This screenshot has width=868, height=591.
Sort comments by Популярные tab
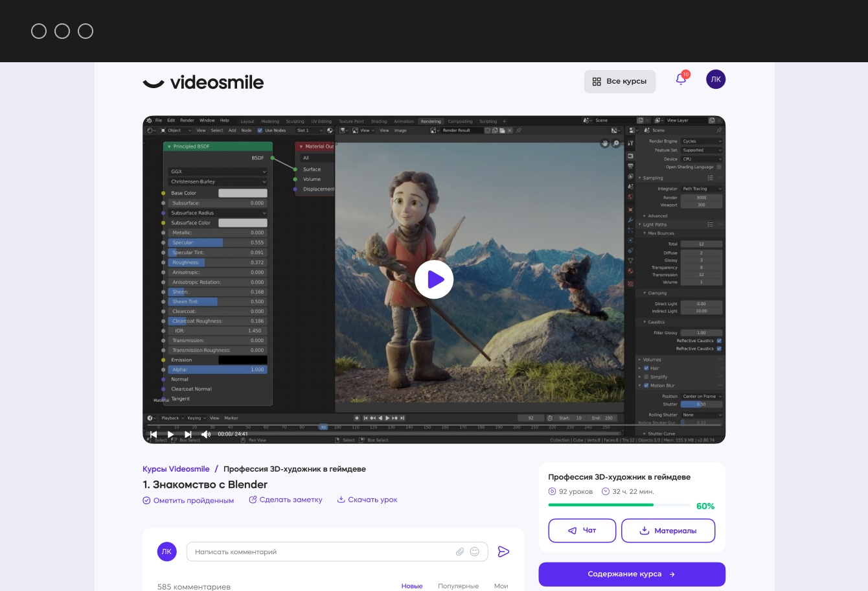coord(458,586)
